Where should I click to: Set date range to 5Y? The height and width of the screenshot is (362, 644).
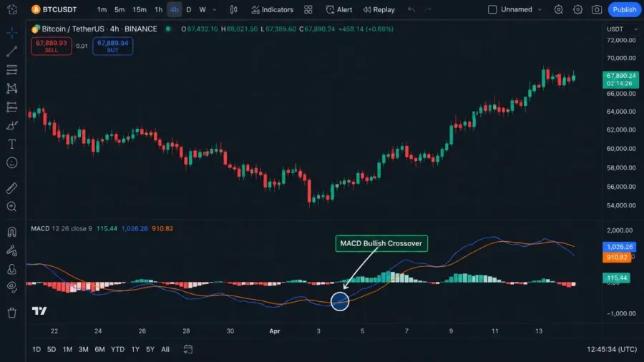coord(150,349)
